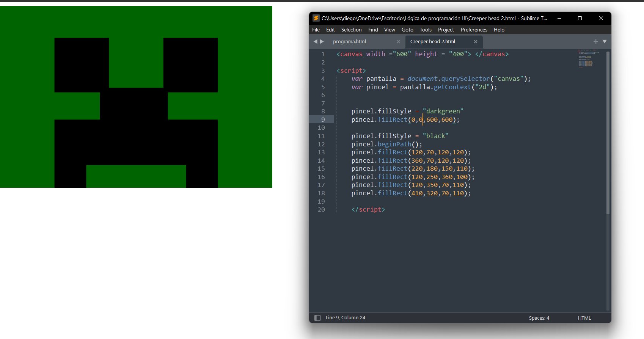
Task: Click Line 9, Column 24 status text
Action: tap(345, 318)
